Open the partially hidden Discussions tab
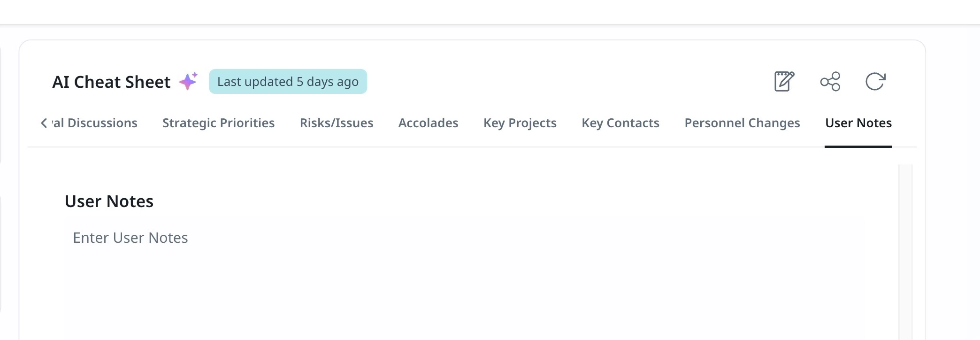This screenshot has width=980, height=340. (x=95, y=123)
